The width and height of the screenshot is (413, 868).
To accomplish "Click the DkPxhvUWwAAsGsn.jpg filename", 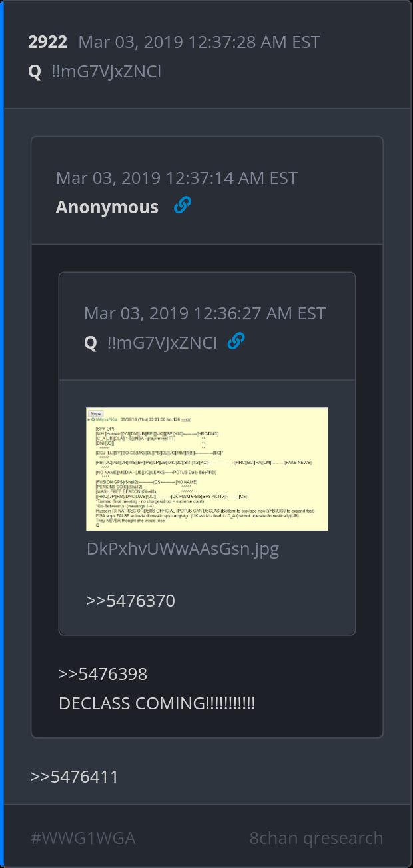I will pos(183,549).
